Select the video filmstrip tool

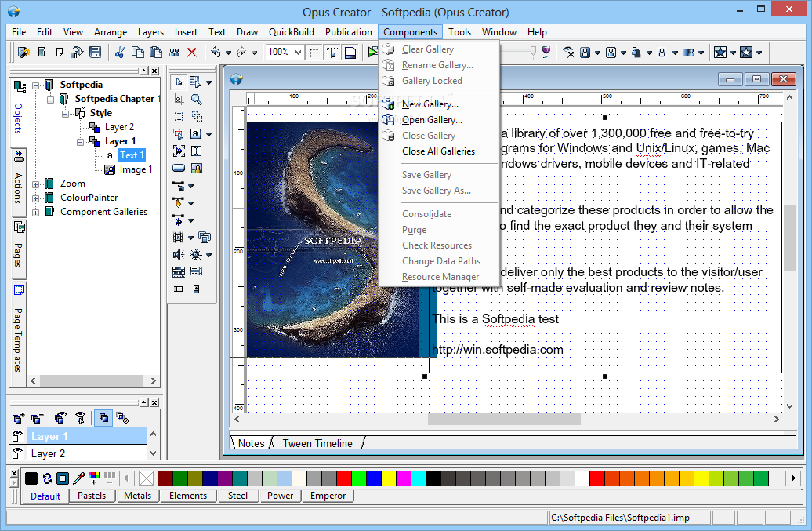tap(178, 238)
